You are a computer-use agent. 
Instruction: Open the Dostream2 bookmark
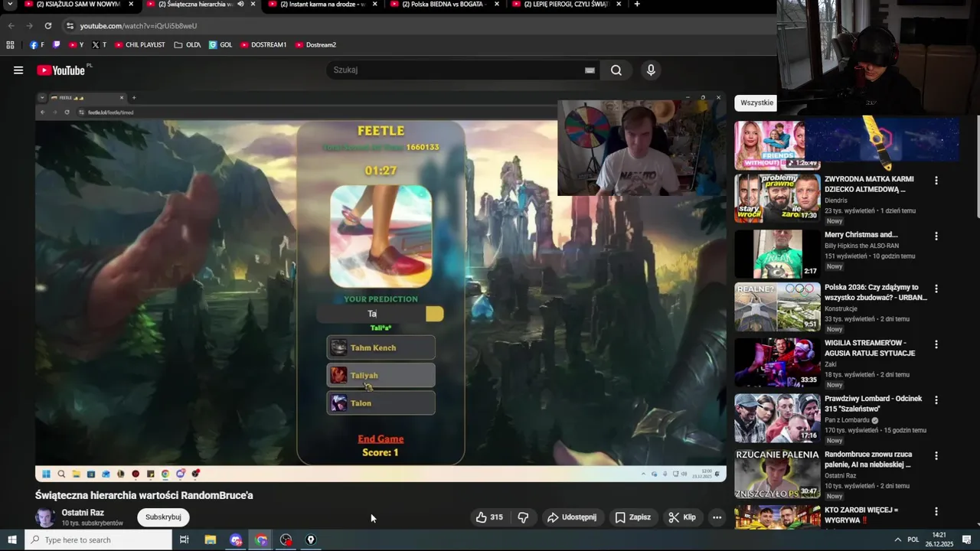(315, 45)
